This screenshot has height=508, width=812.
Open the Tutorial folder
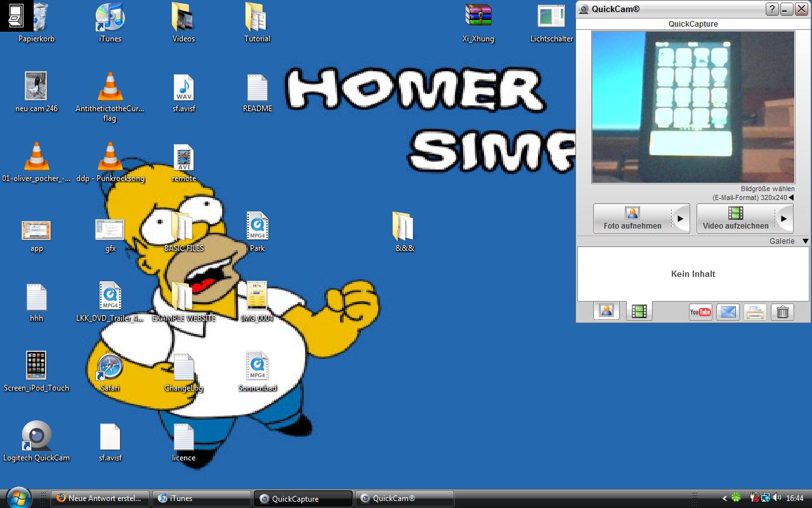(257, 22)
